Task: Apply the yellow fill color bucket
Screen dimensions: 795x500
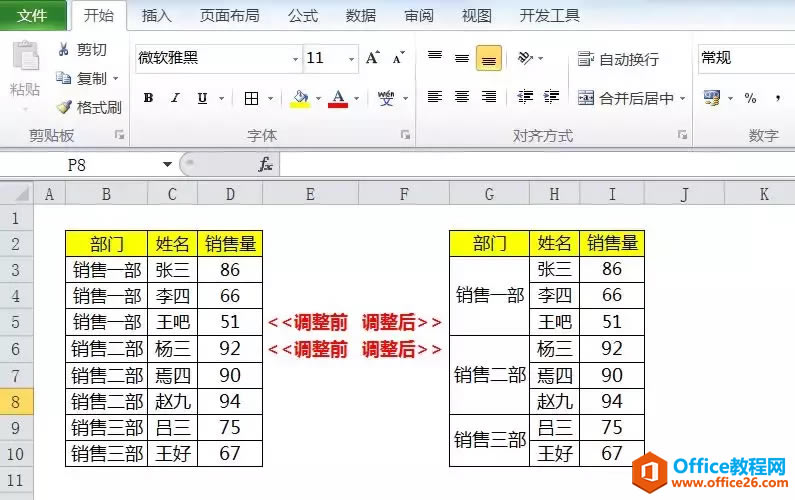Action: (300, 98)
